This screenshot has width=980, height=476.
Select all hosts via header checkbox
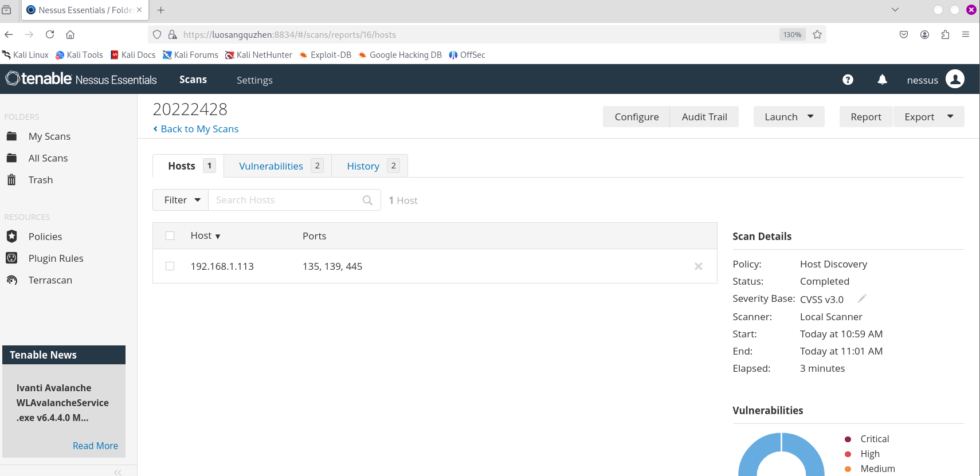(170, 235)
